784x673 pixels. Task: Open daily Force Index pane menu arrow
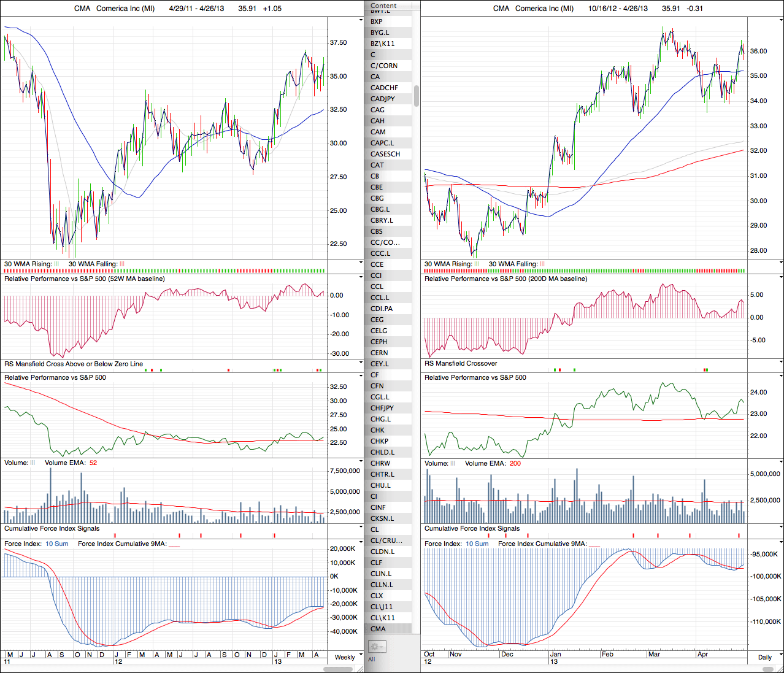pos(780,544)
